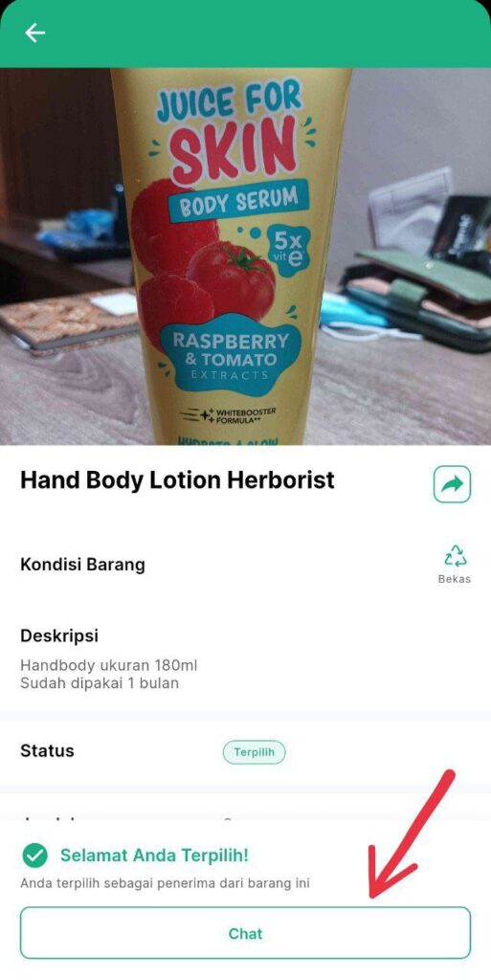The width and height of the screenshot is (491, 980).
Task: Tap the share arrow icon
Action: 452,484
